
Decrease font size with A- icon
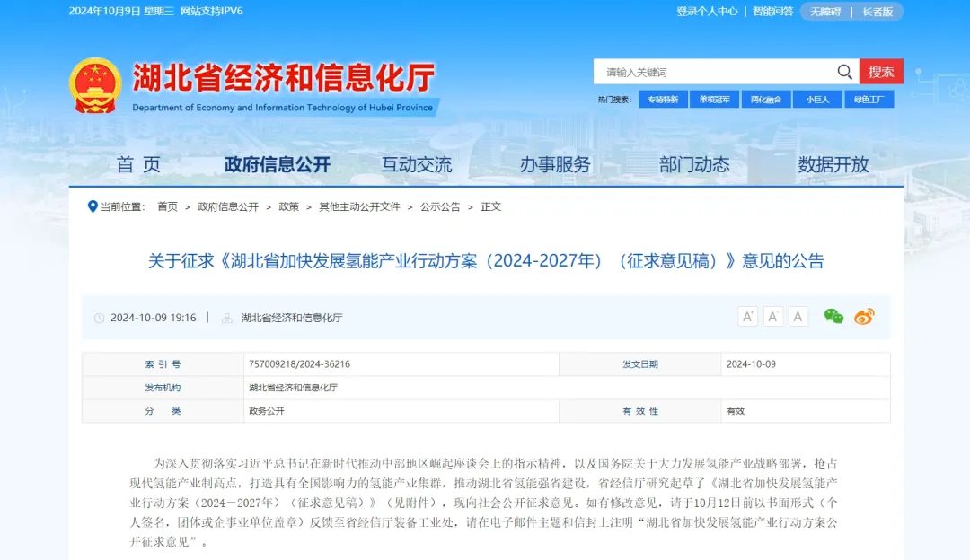[773, 316]
